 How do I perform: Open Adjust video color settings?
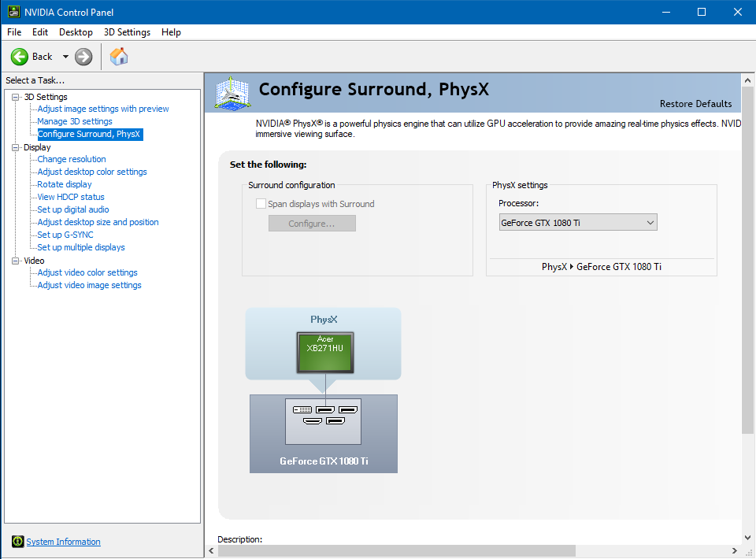pos(87,272)
